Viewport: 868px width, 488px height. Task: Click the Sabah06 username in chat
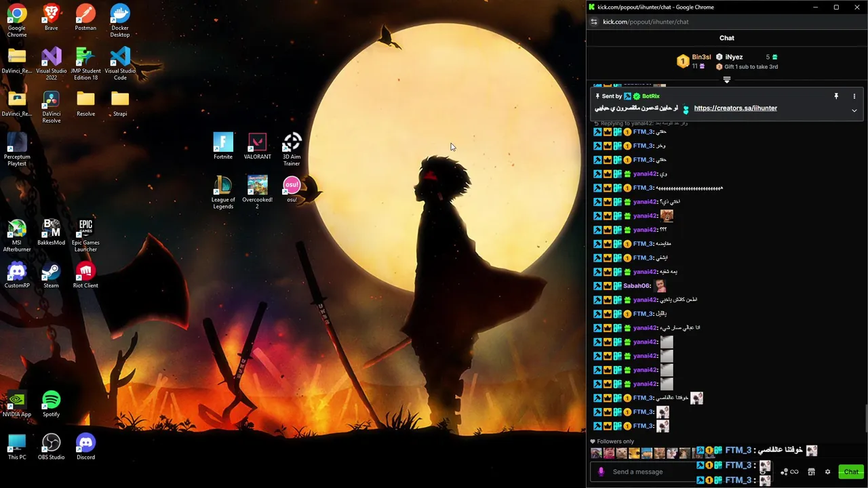(637, 286)
